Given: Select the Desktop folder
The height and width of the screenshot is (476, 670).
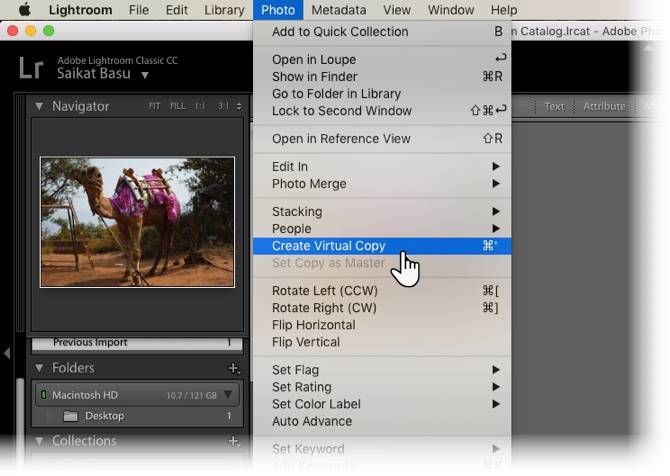Looking at the screenshot, I should (x=137, y=416).
